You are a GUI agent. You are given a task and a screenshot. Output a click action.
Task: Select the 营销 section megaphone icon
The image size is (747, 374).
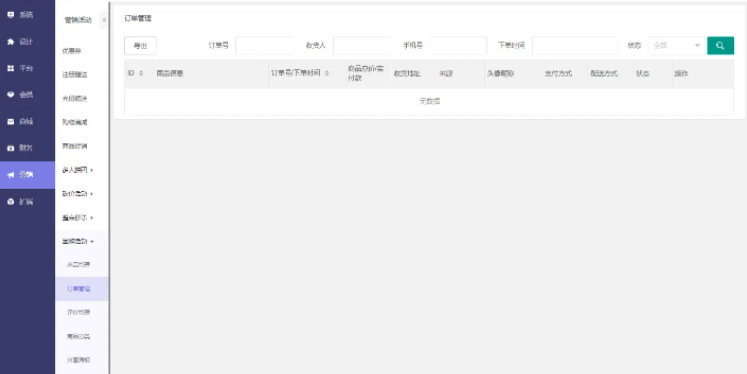coord(11,175)
